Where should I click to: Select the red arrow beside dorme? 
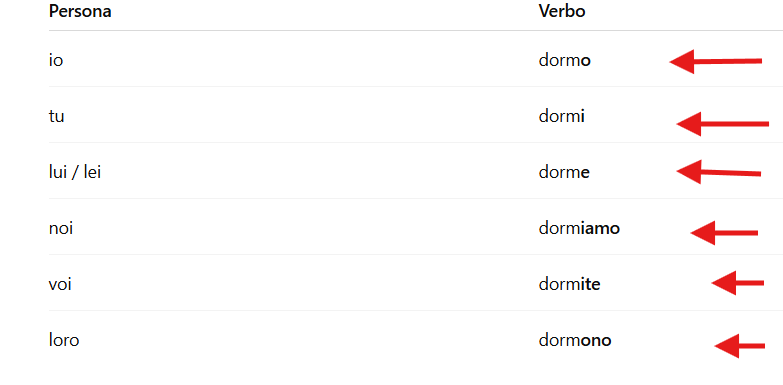click(718, 172)
